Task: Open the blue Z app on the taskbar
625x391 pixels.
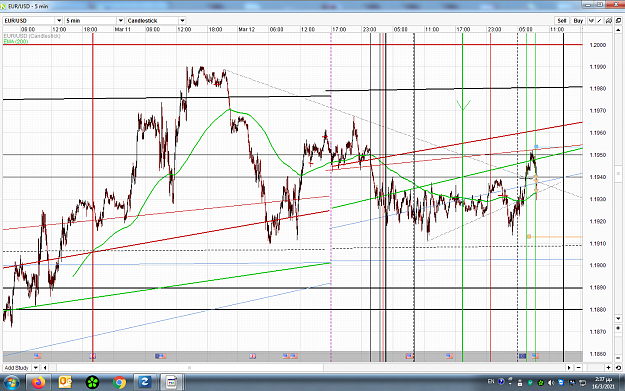Action: pos(144,383)
